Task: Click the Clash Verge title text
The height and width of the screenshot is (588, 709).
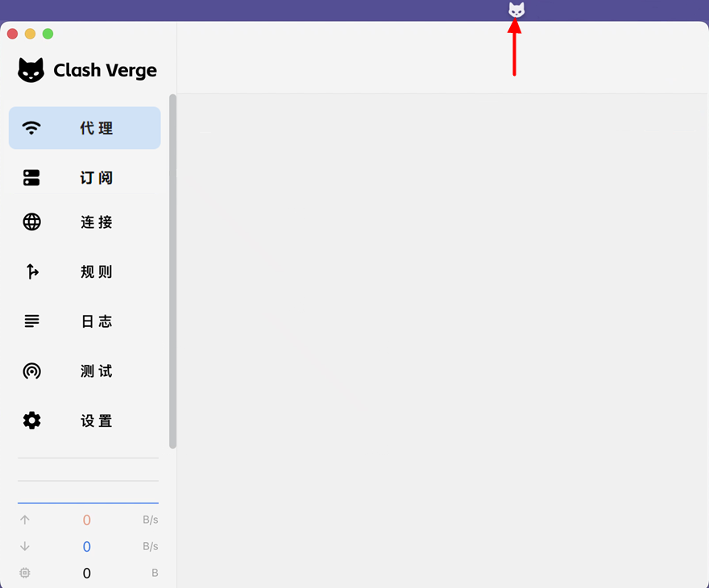Action: [x=105, y=71]
